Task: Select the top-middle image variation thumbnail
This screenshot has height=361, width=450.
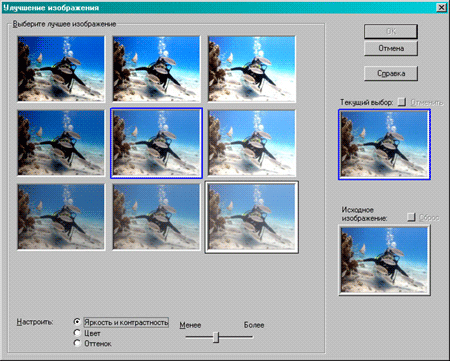Action: 156,69
